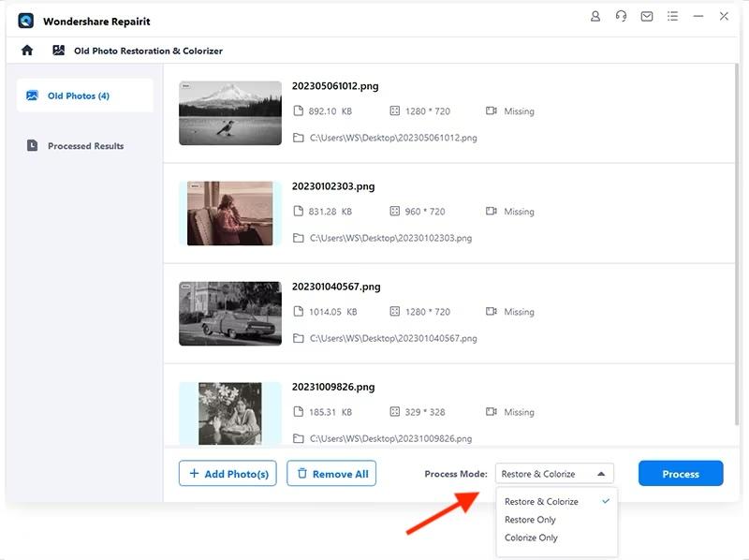Open the user account profile icon
This screenshot has width=749, height=560.
pos(596,17)
